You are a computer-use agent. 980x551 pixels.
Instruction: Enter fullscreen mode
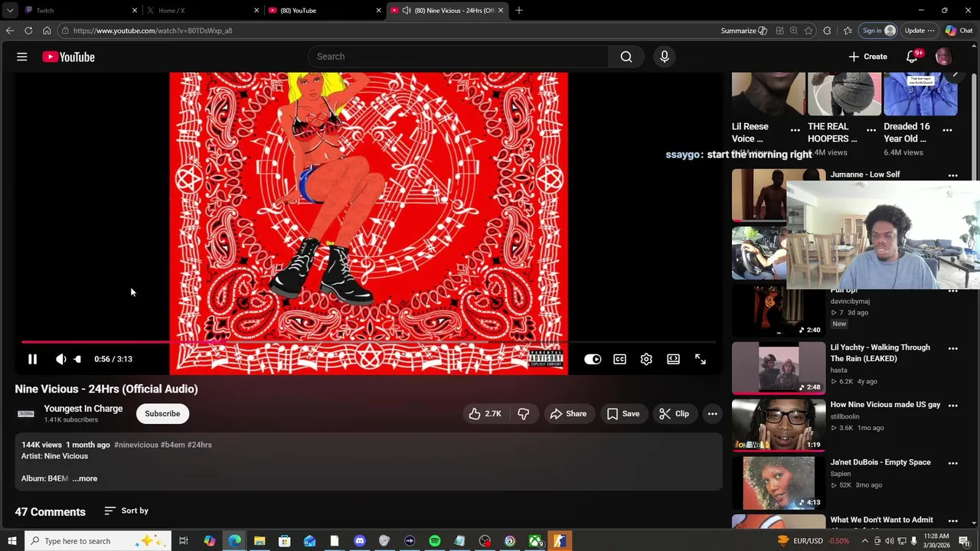point(700,359)
